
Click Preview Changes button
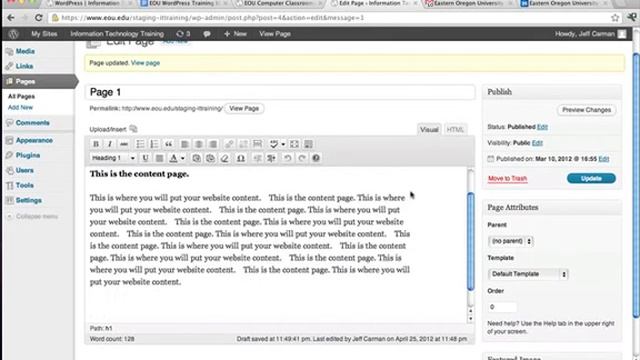pyautogui.click(x=587, y=110)
